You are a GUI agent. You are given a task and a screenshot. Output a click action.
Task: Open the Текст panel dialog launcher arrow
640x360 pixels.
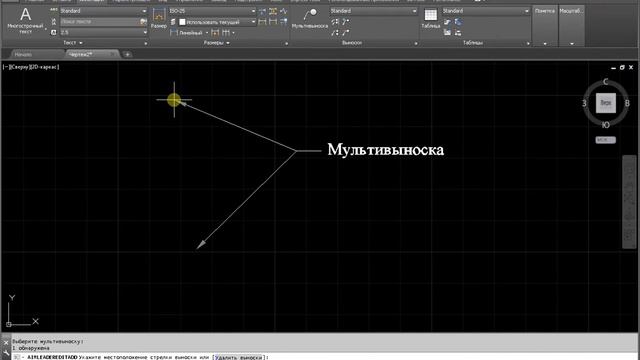(146, 43)
